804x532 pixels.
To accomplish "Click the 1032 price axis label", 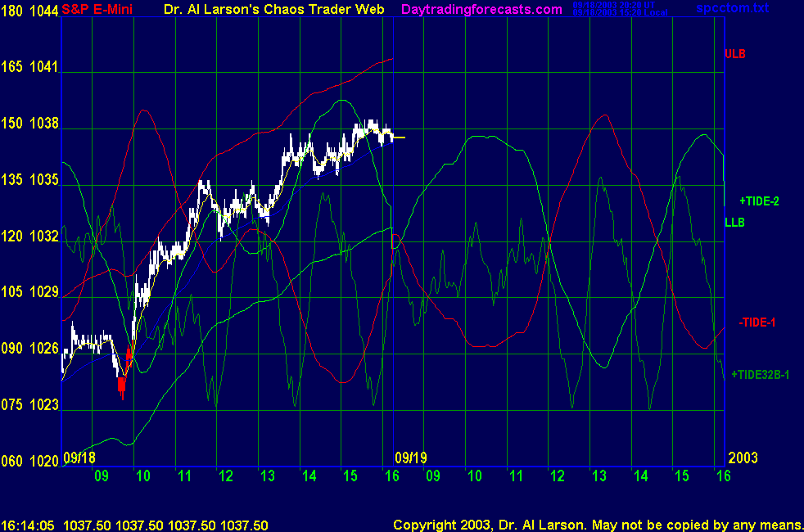I will pos(47,237).
